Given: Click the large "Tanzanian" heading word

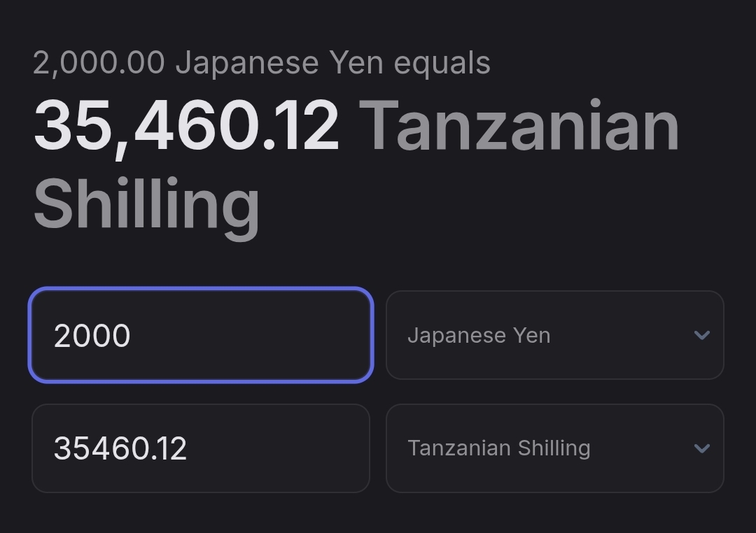Looking at the screenshot, I should (519, 127).
